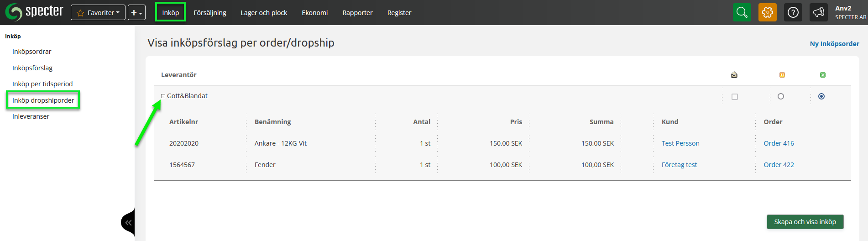The image size is (868, 241).
Task: Open the orange settings gear
Action: [x=767, y=12]
